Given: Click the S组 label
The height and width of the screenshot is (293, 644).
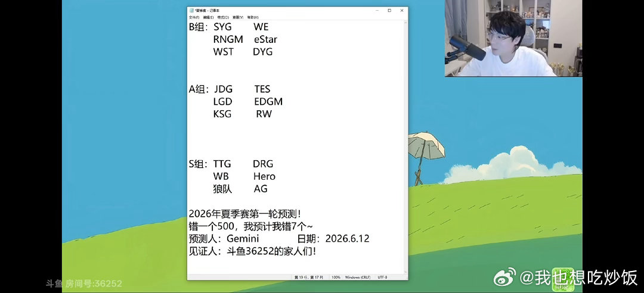Looking at the screenshot, I should pos(199,164).
